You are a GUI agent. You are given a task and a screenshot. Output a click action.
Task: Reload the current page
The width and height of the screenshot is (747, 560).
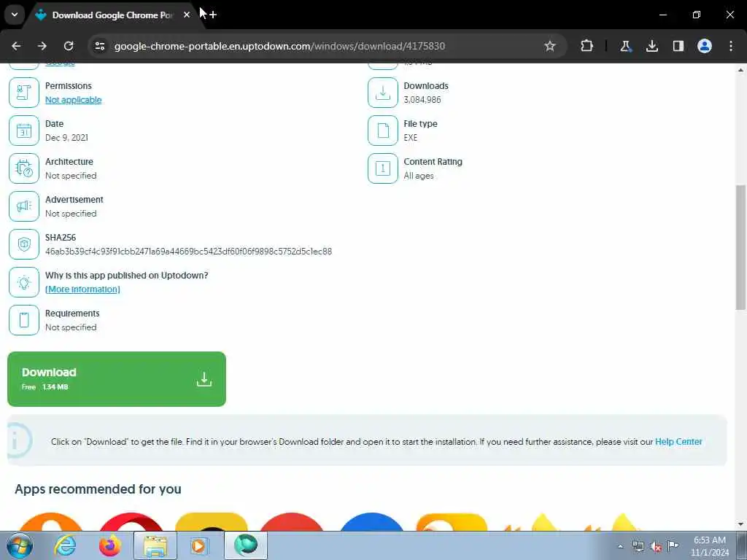click(69, 46)
